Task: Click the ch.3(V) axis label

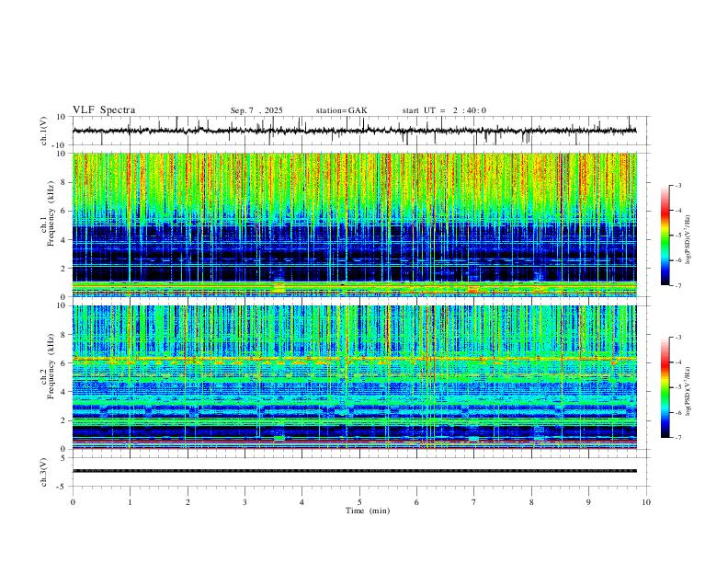Action: [44, 472]
